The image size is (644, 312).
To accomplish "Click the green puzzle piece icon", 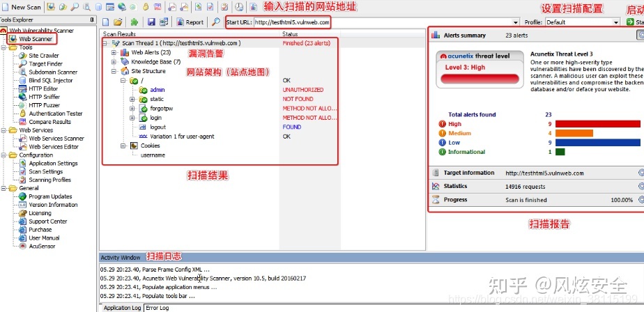I will point(135,22).
